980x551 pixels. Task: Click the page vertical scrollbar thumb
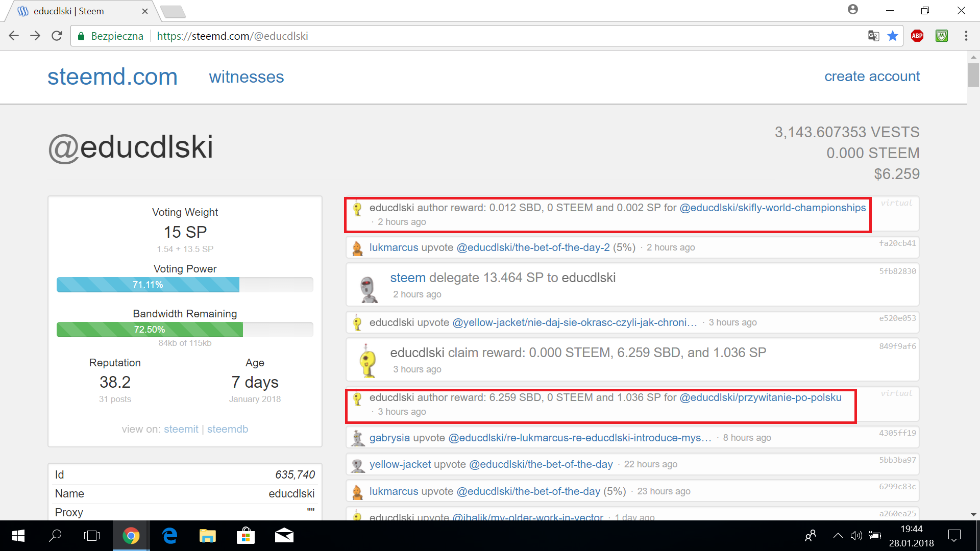pyautogui.click(x=973, y=75)
